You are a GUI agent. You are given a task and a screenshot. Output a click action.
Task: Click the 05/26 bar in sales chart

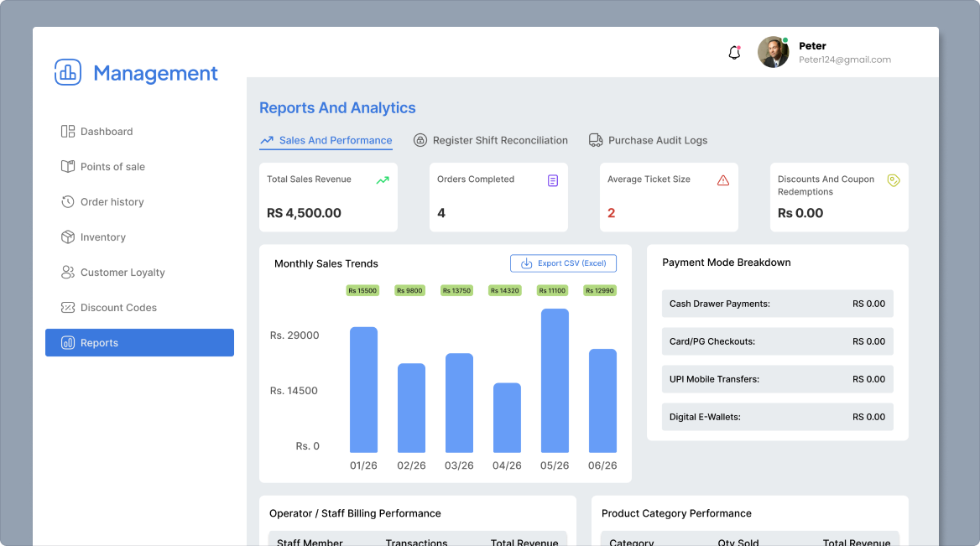point(555,381)
